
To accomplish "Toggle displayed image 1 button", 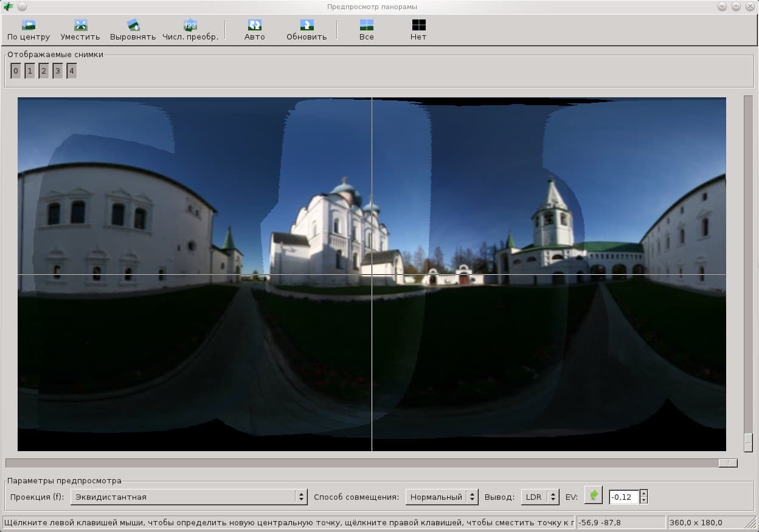I will click(x=29, y=72).
